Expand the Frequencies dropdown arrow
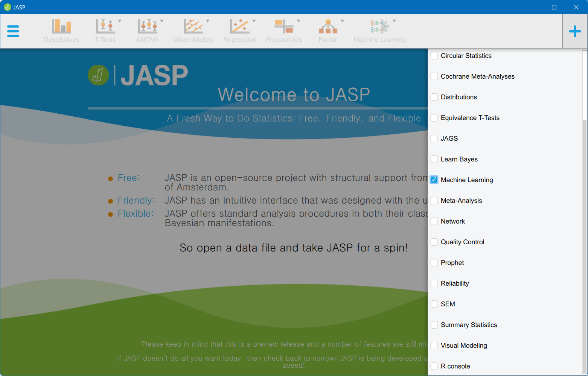This screenshot has width=588, height=376. pos(299,21)
